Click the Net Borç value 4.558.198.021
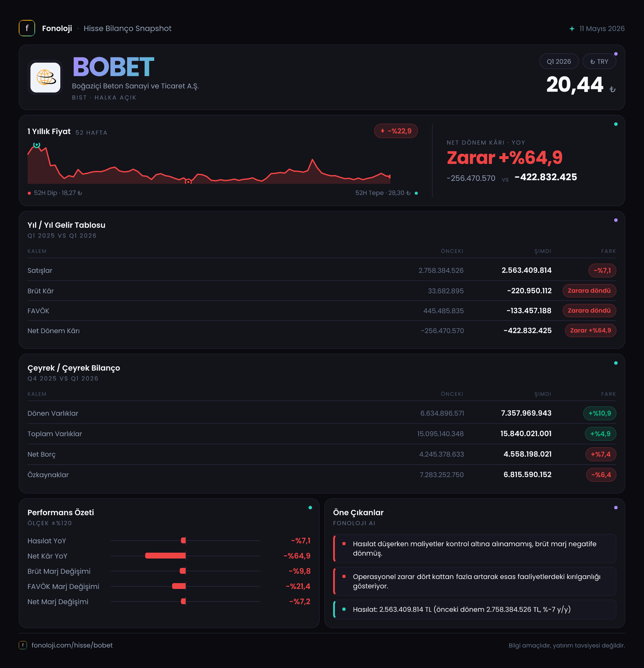Image resolution: width=644 pixels, height=668 pixels. [527, 454]
